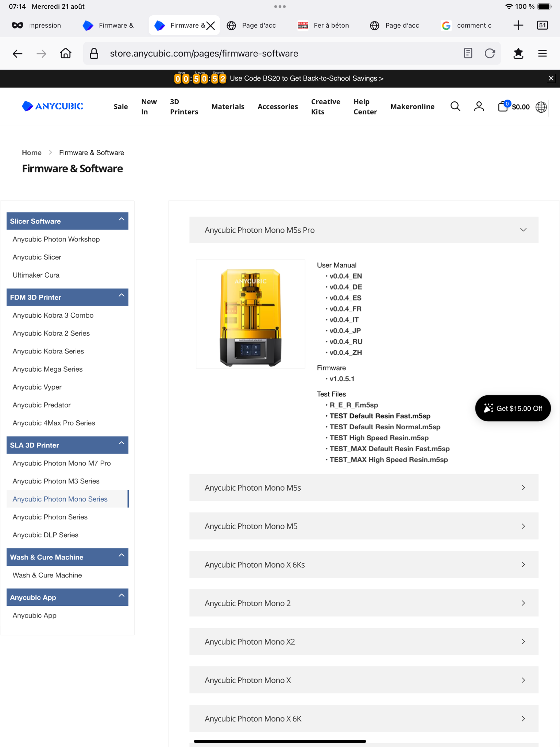Open the account login icon
Image resolution: width=560 pixels, height=747 pixels.
(x=479, y=107)
